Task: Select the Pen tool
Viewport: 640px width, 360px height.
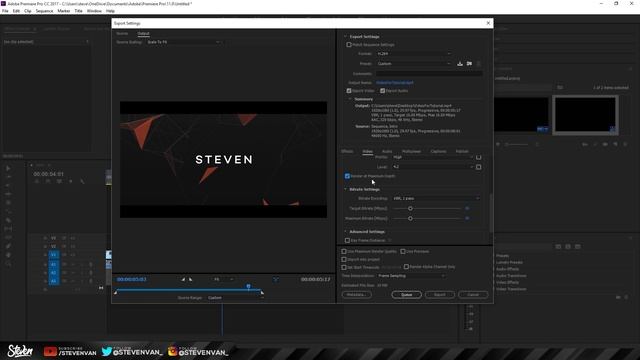Action: coord(8,246)
